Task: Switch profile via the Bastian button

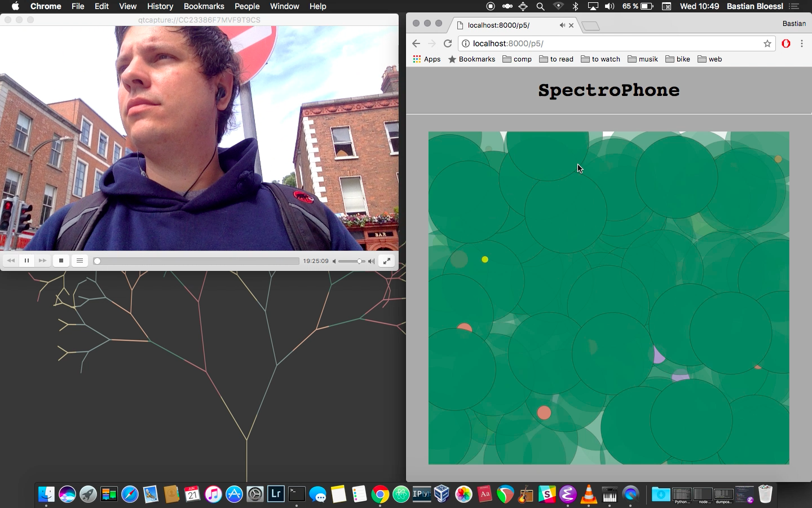Action: tap(794, 24)
